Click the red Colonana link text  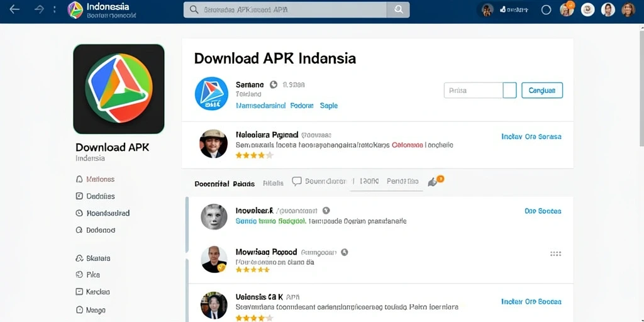408,145
